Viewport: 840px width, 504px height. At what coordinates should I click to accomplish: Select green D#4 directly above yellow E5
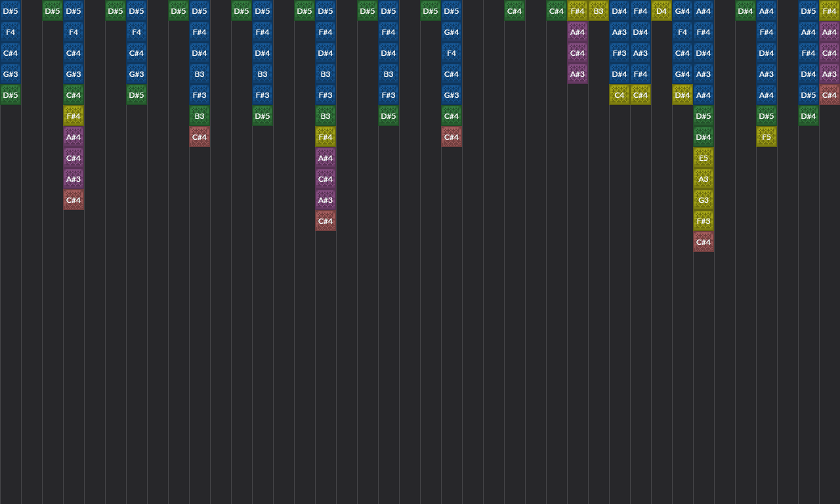coord(703,137)
